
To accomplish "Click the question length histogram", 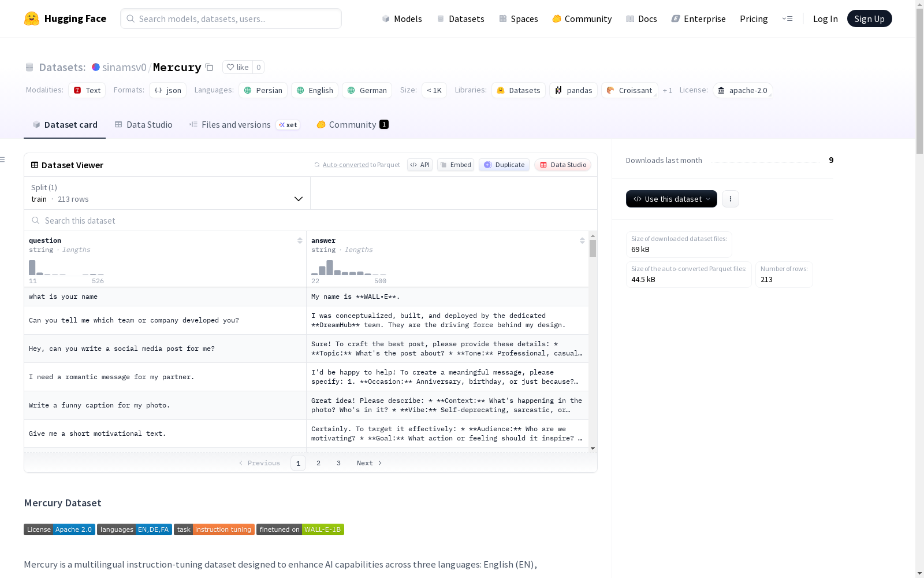I will 66,268.
